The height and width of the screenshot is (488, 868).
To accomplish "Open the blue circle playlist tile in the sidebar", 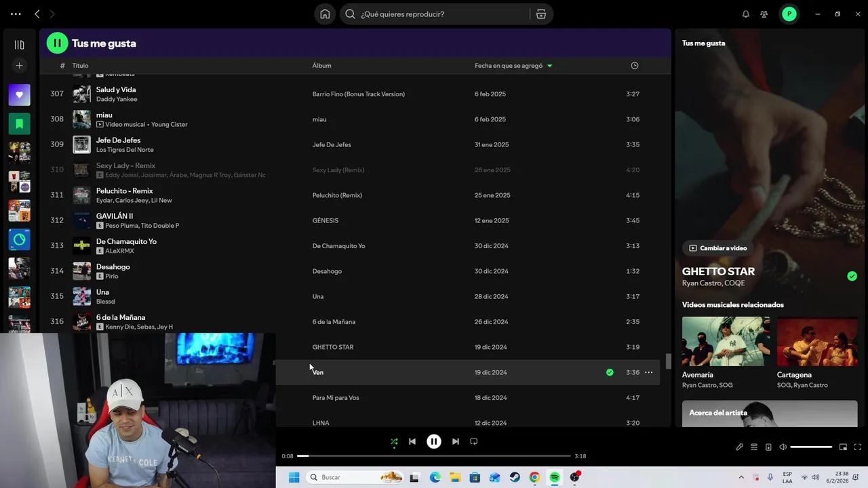I will 19,240.
